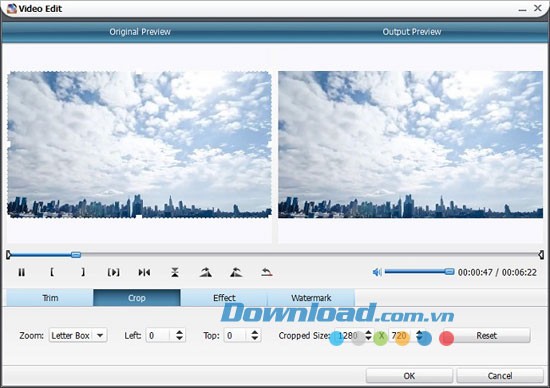Screen dimensions: 550x388
Task: Click the Original Preview header label
Action: 140,32
